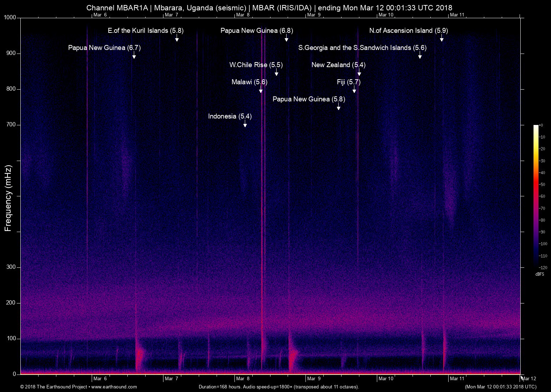Click the Frequency (mHz) axis title

point(8,198)
